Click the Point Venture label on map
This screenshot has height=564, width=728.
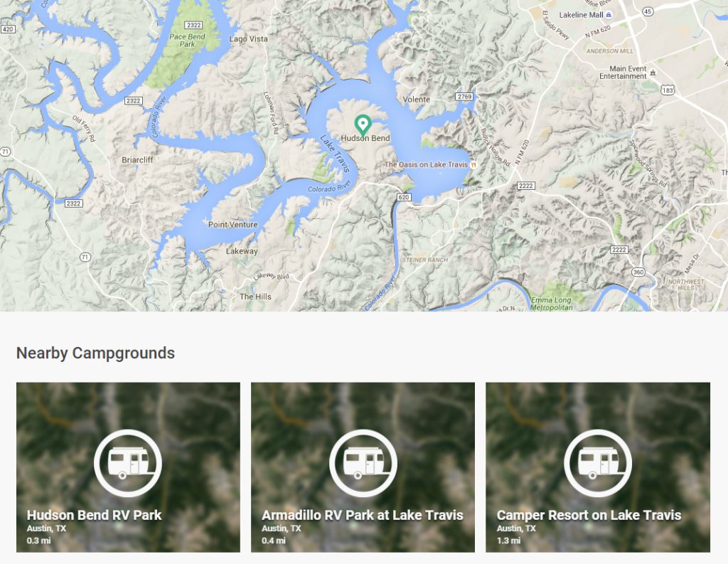pyautogui.click(x=233, y=225)
